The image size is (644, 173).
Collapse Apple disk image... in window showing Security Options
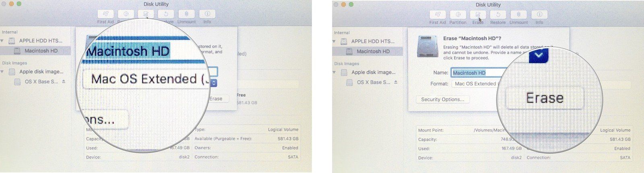(335, 72)
